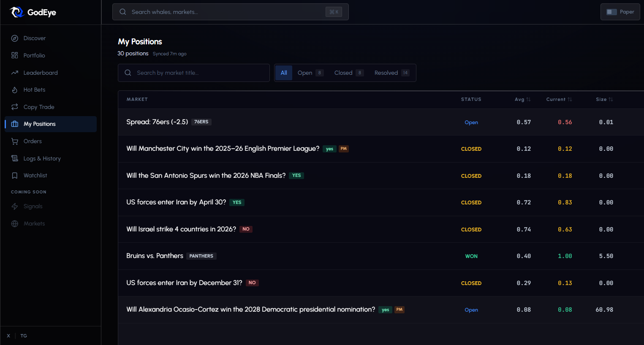Click the Logs & History icon
Screen dimensions: 644x345
15,158
